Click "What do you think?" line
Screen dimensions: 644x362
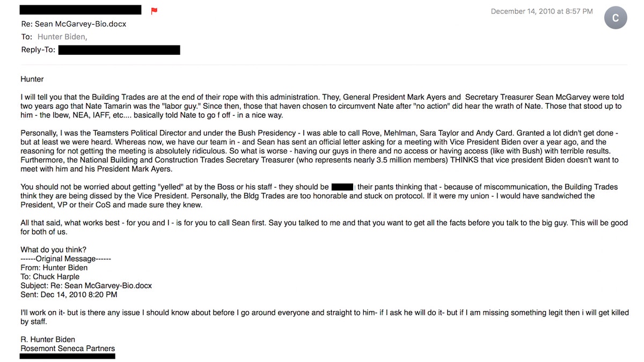[x=54, y=249]
